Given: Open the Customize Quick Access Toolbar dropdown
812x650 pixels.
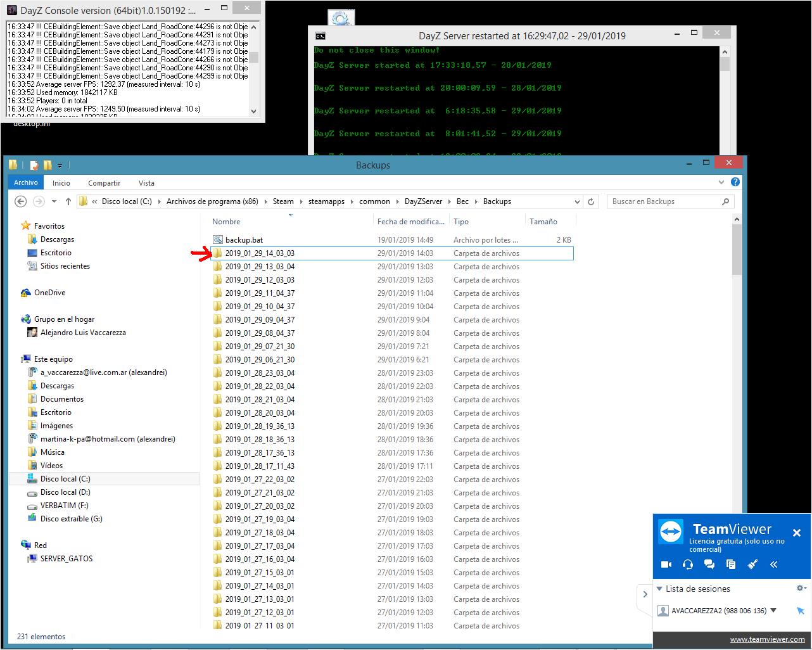Looking at the screenshot, I should click(60, 166).
